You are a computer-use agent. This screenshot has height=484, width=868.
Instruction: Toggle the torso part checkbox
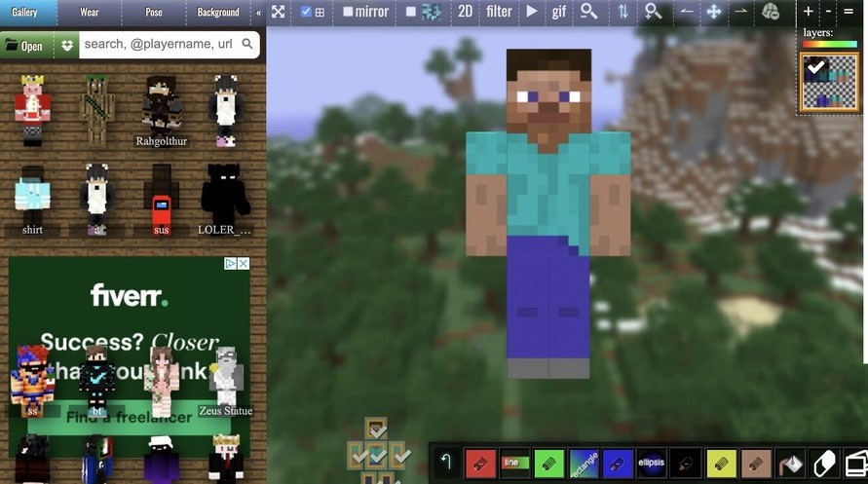pos(378,456)
